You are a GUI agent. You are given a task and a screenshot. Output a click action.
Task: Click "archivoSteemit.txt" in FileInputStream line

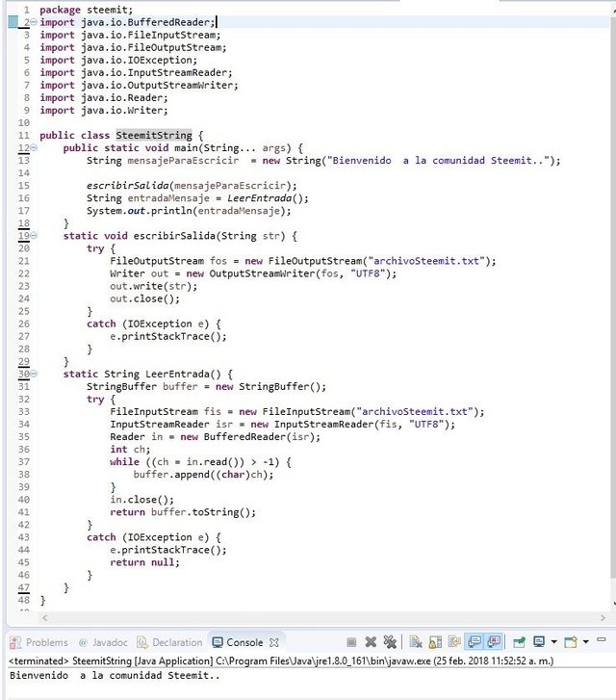[415, 411]
